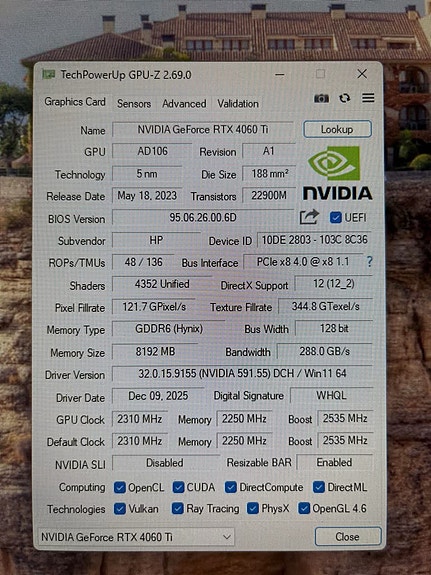This screenshot has height=575, width=431.
Task: Click the Texture Fillrate field 344.8 GTexel/s
Action: pyautogui.click(x=325, y=306)
